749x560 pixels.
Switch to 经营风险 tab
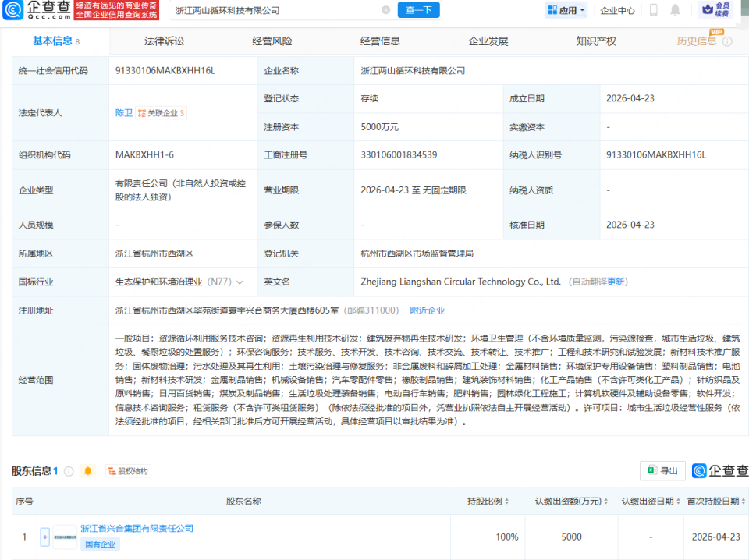pyautogui.click(x=272, y=41)
